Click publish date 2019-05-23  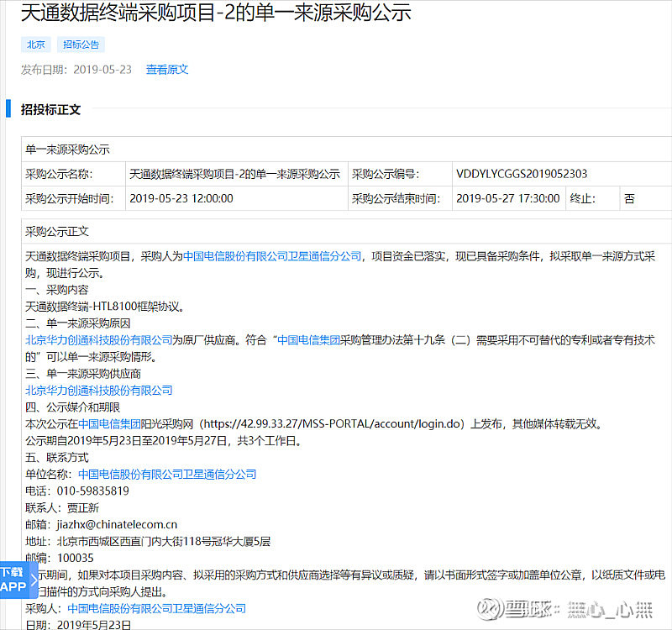(x=102, y=70)
